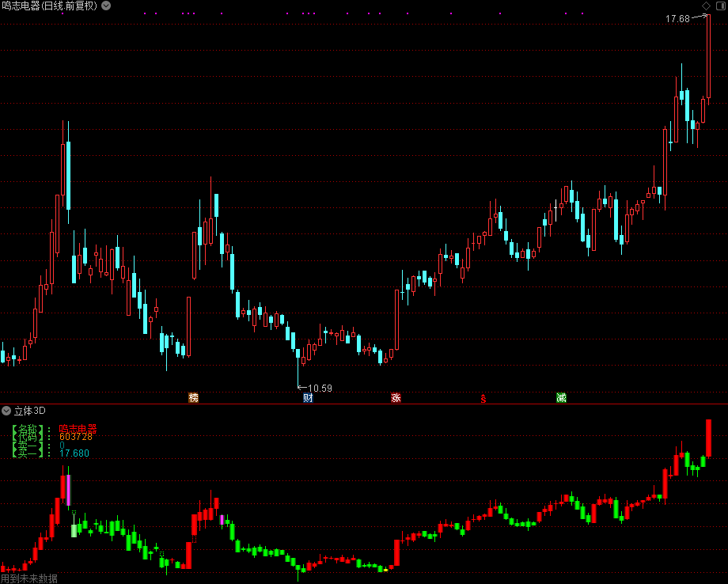Click the 17.68 high price label
The height and width of the screenshot is (584, 728).
677,19
